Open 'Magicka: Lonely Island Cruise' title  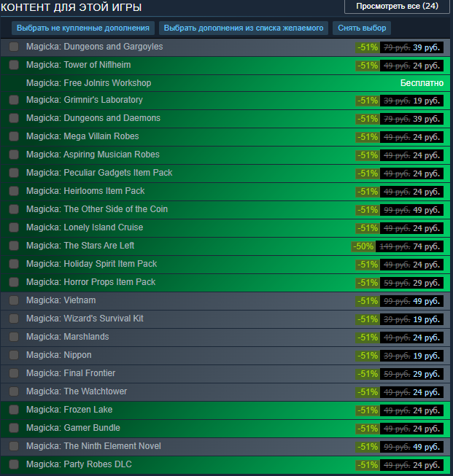pos(85,227)
